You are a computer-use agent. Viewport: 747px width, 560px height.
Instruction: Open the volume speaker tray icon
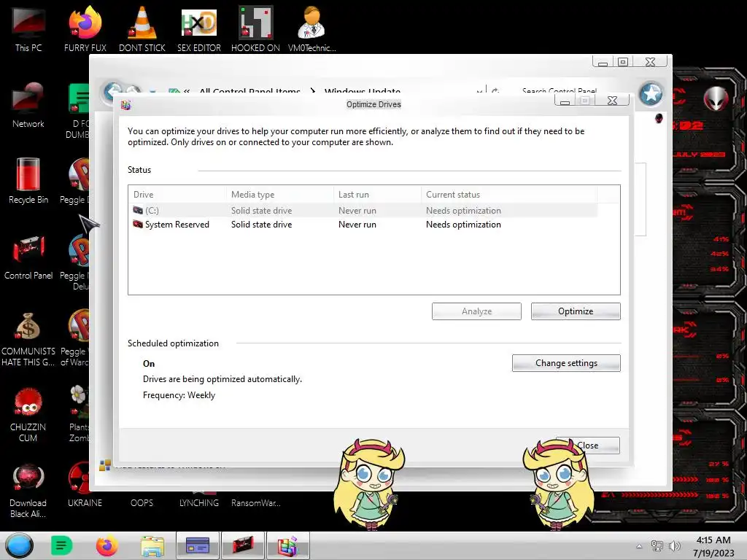pyautogui.click(x=675, y=546)
